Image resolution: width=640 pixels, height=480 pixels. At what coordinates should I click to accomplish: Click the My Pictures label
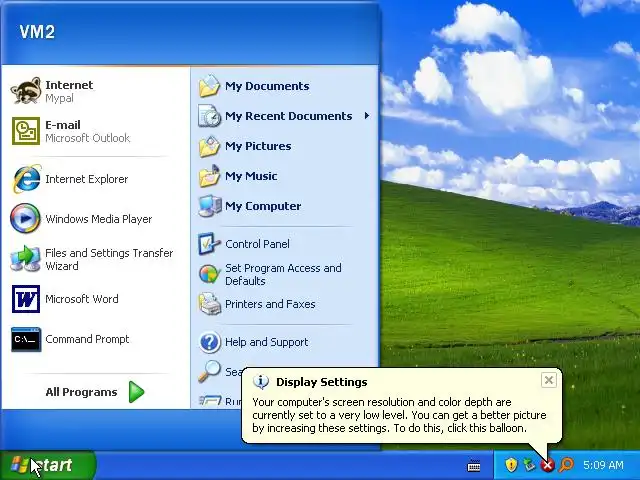[x=258, y=146]
